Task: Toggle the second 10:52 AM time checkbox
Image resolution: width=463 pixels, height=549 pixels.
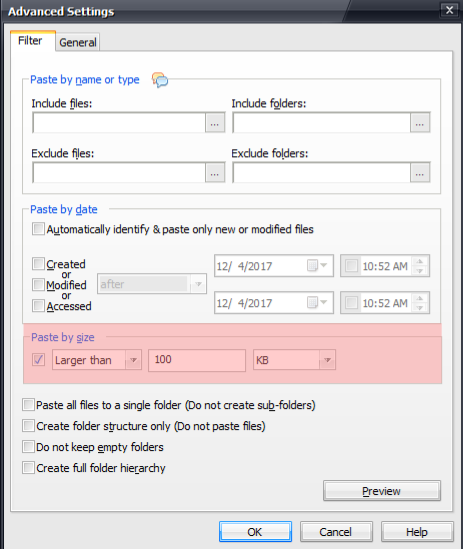Action: click(351, 303)
